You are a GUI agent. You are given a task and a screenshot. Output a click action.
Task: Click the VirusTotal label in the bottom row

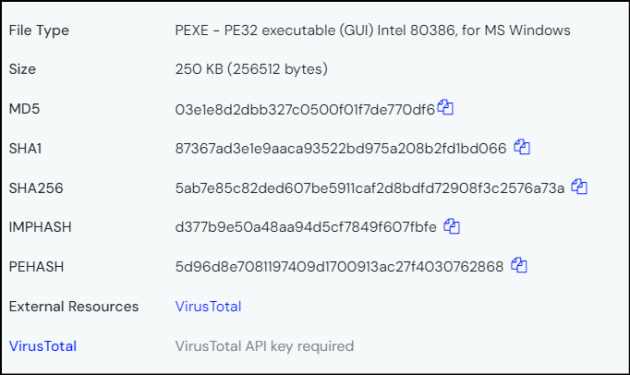click(43, 346)
